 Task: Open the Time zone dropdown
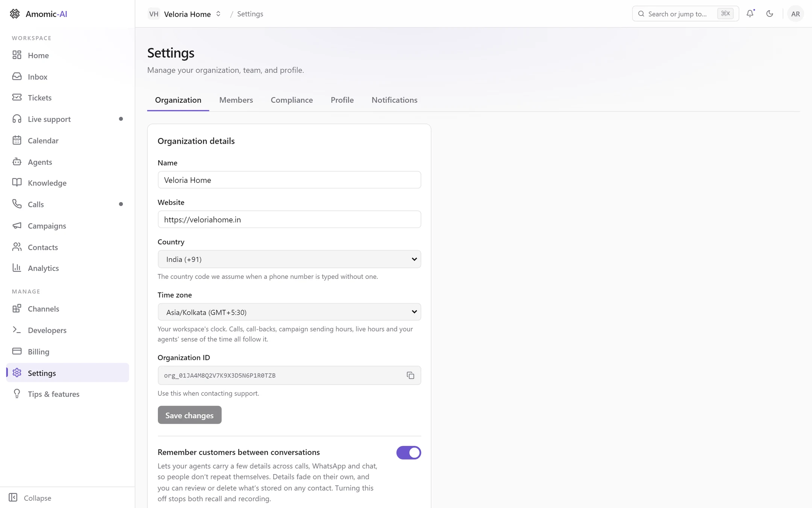(x=289, y=312)
